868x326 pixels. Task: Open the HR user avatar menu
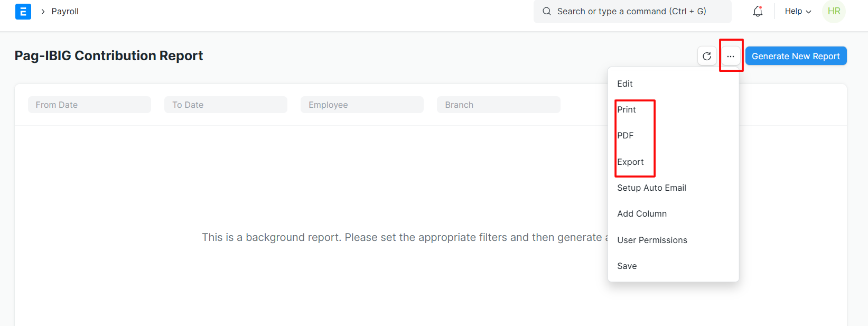click(x=834, y=11)
